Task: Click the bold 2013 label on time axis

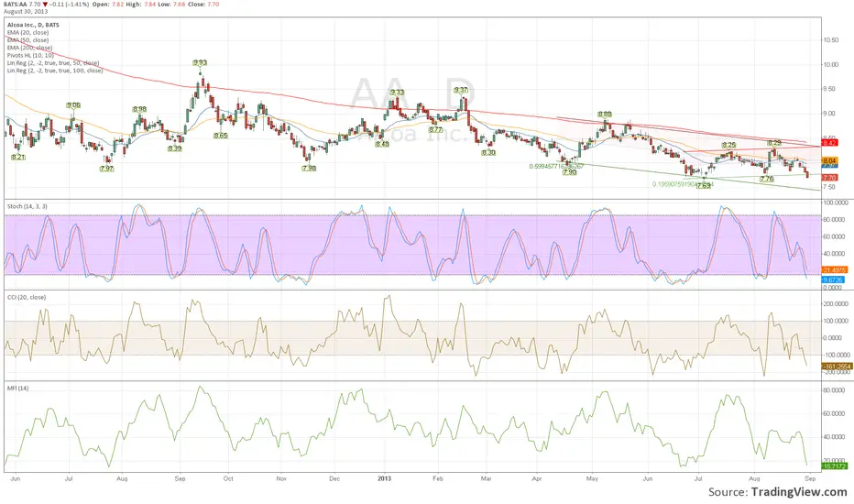Action: (x=385, y=479)
